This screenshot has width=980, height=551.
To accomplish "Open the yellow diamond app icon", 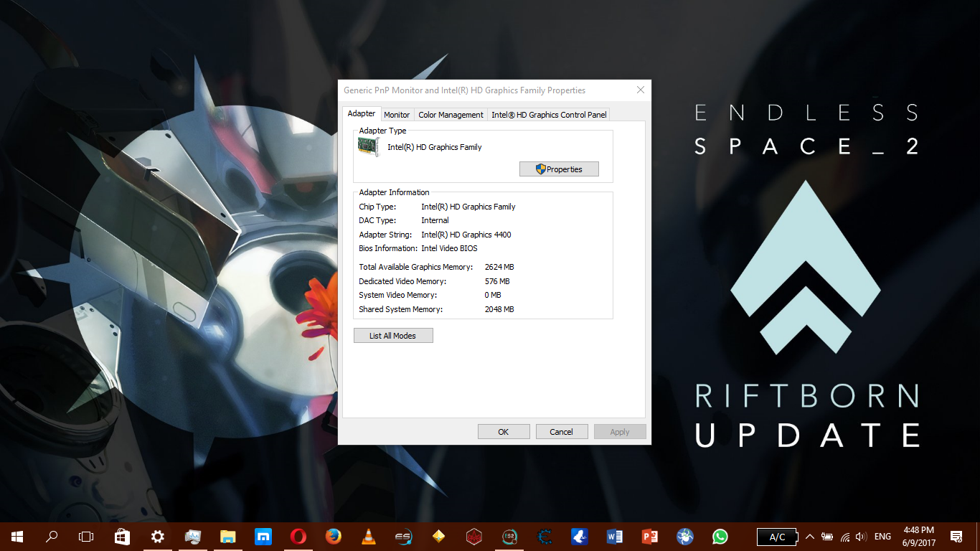I will 438,537.
